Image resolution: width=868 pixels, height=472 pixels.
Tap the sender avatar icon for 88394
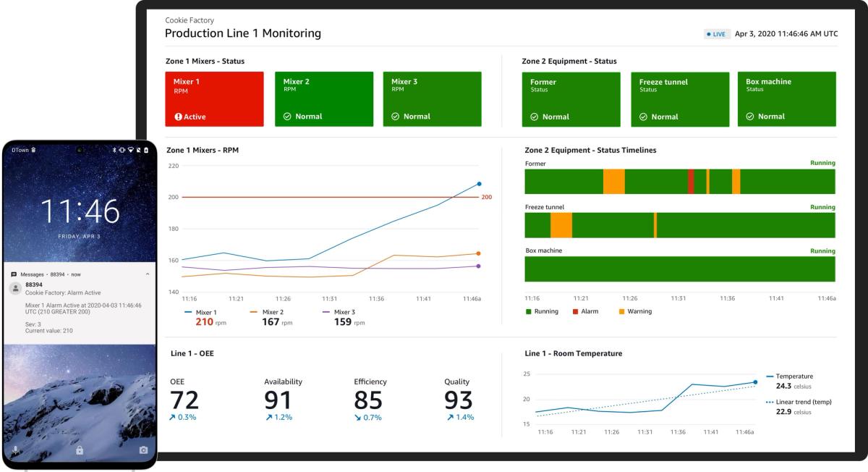pyautogui.click(x=15, y=288)
